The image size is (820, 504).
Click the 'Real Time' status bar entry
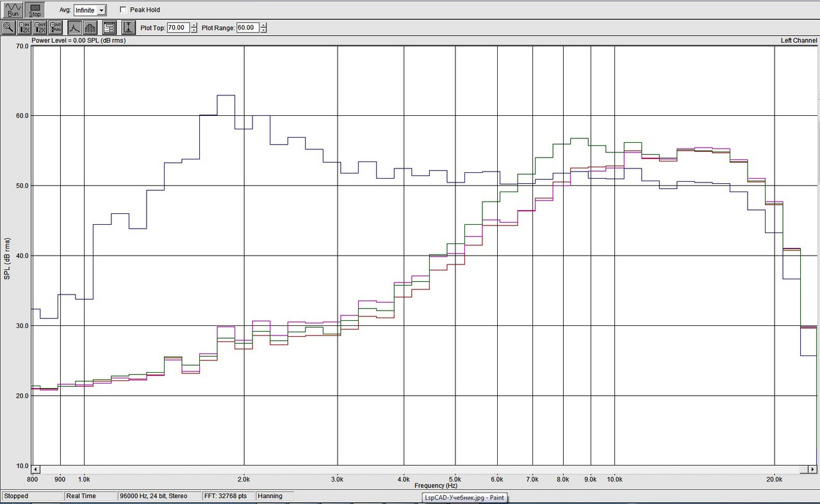pyautogui.click(x=90, y=496)
